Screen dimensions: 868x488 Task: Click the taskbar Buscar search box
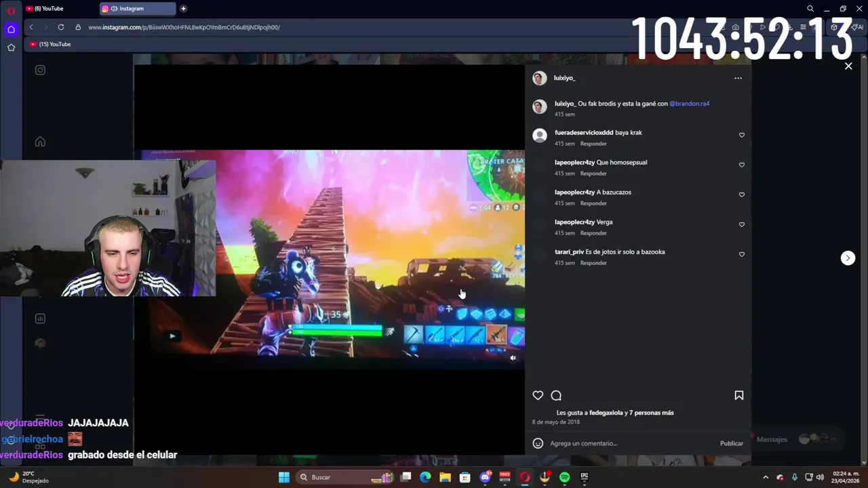tap(346, 477)
